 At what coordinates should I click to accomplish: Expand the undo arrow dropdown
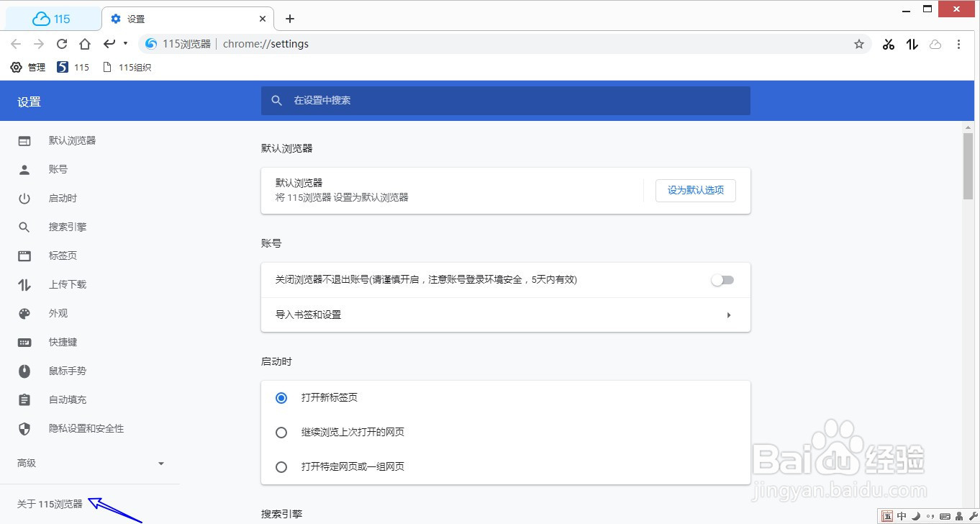pos(125,44)
